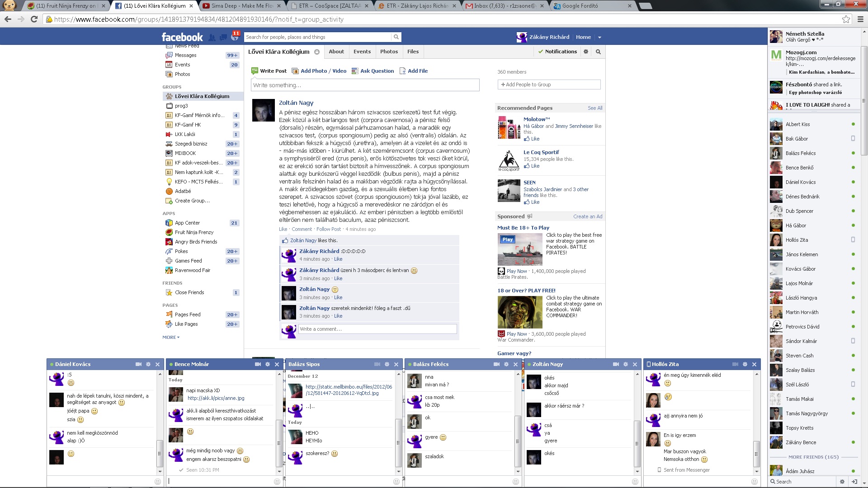Bookmark page with star icon
This screenshot has height=488, width=868.
pyautogui.click(x=846, y=19)
